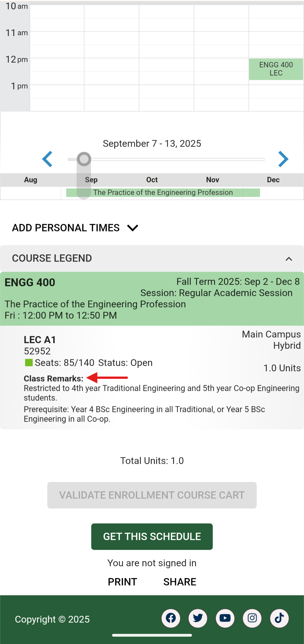The image size is (304, 644).
Task: Click the week slider handle
Action: pyautogui.click(x=84, y=159)
